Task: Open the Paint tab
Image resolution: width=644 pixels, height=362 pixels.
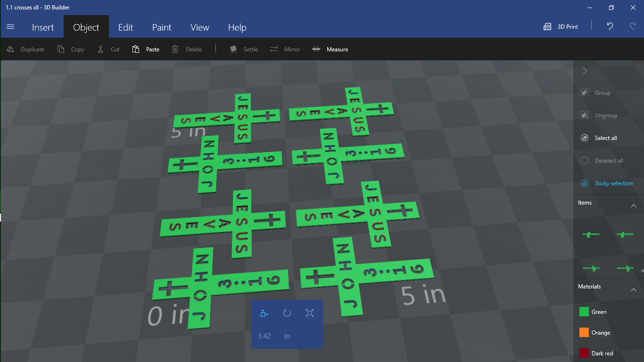Action: (162, 27)
